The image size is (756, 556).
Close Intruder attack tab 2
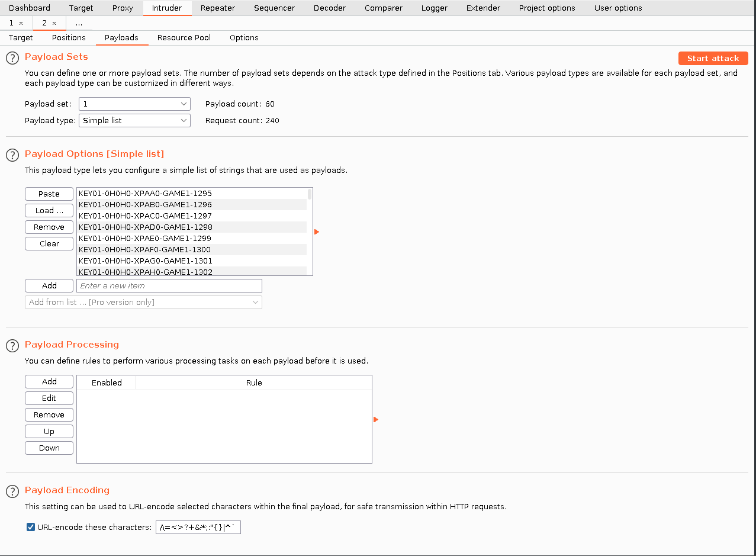(54, 23)
